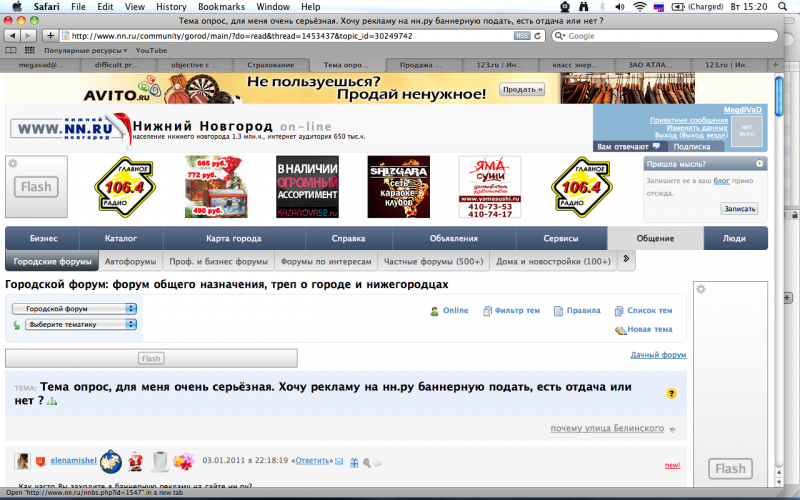Click the envelope icon next to Ответить
Screen dimensions: 800x500
coord(339,461)
